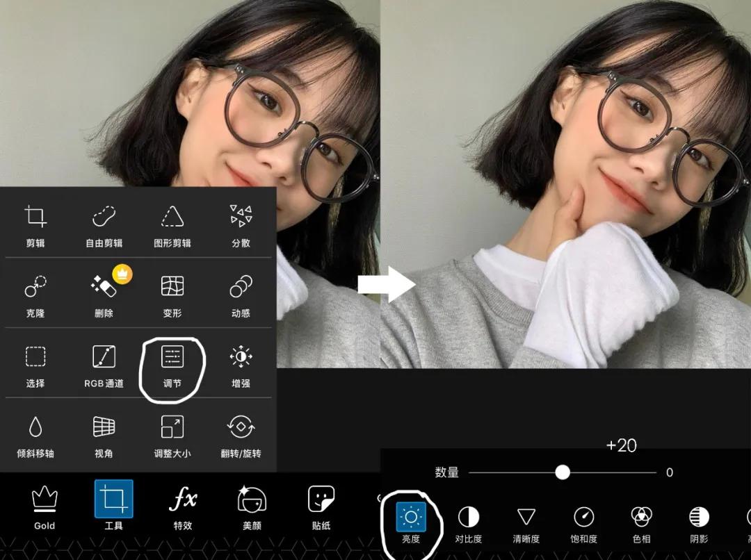Viewport: 751px width, 560px height.
Task: Select the 图形剪辑 shape crop tool
Action: click(171, 226)
